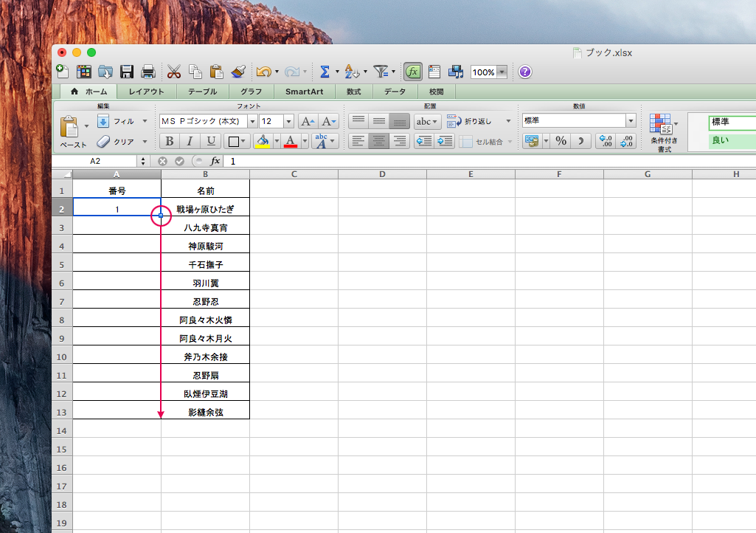Switch to the データ tab
Viewport: 756px width, 533px height.
(x=395, y=92)
